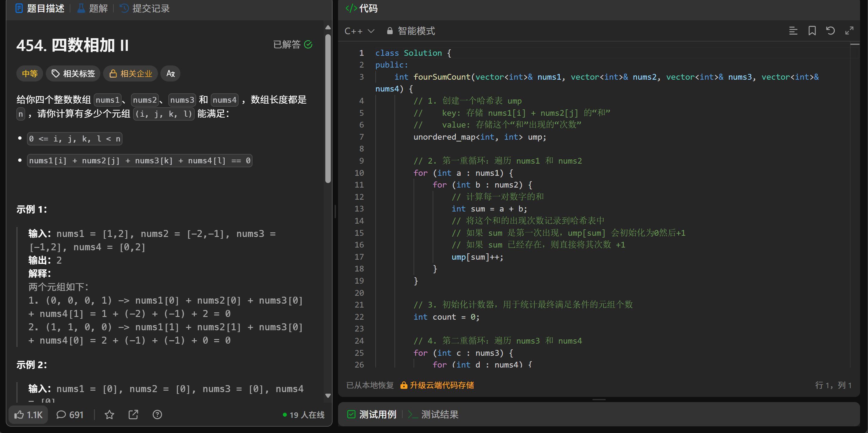Open the 691 comments

tap(70, 415)
